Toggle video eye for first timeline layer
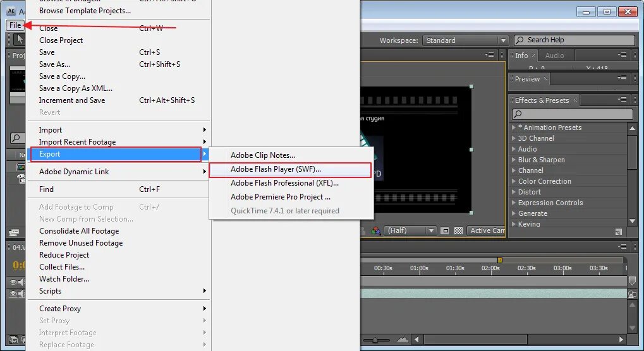The image size is (644, 351). (x=13, y=282)
